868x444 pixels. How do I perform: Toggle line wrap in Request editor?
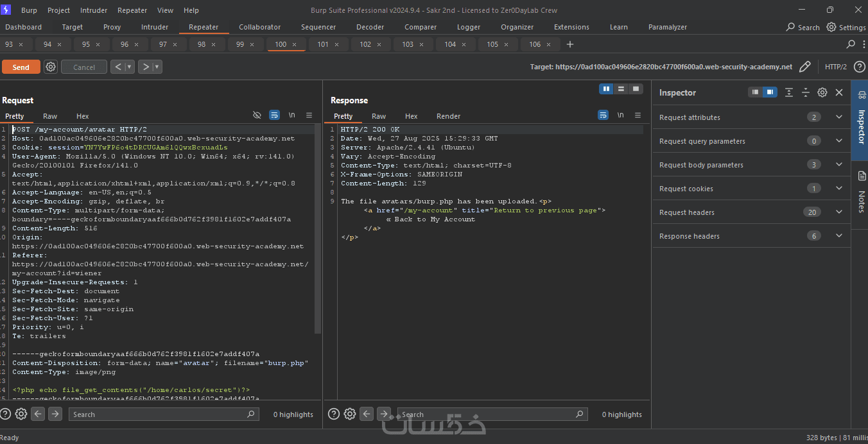tap(275, 115)
